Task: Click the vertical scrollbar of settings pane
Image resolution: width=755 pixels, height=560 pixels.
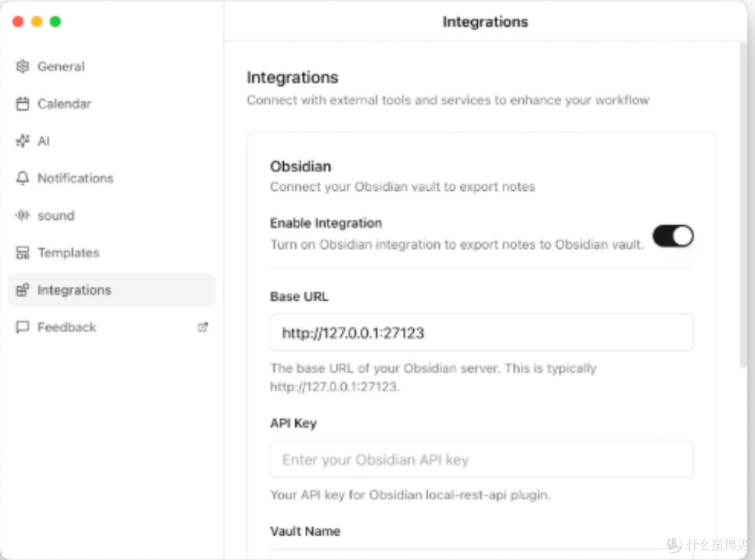Action: pos(743,205)
